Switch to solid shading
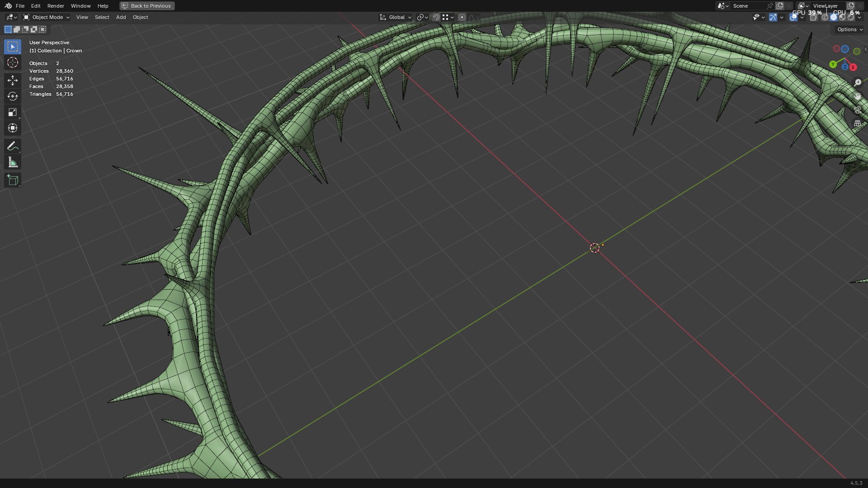Viewport: 868px width, 488px height. click(x=834, y=17)
